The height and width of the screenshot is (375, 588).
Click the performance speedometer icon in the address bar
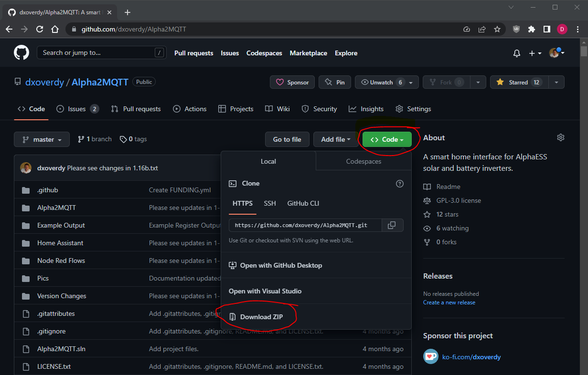(467, 29)
